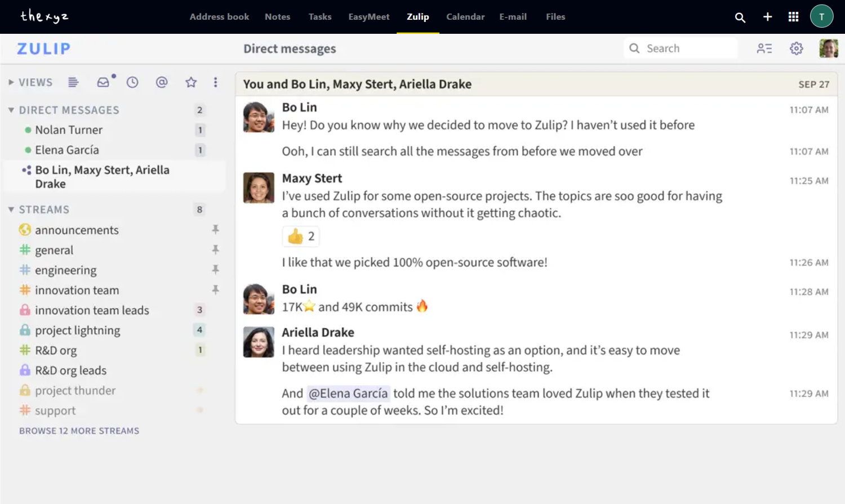Viewport: 845px width, 504px height.
Task: Open the inbox view
Action: (103, 82)
